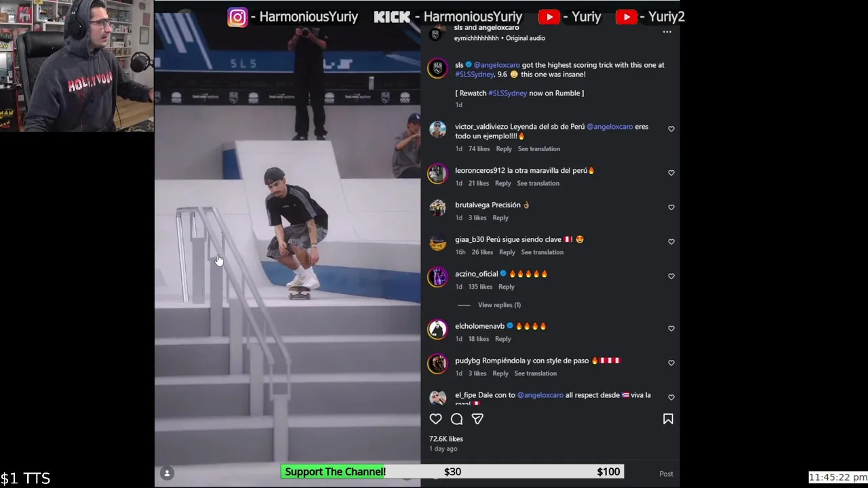Like brutalvega's Precisión comment
The width and height of the screenshot is (868, 488).
(671, 207)
